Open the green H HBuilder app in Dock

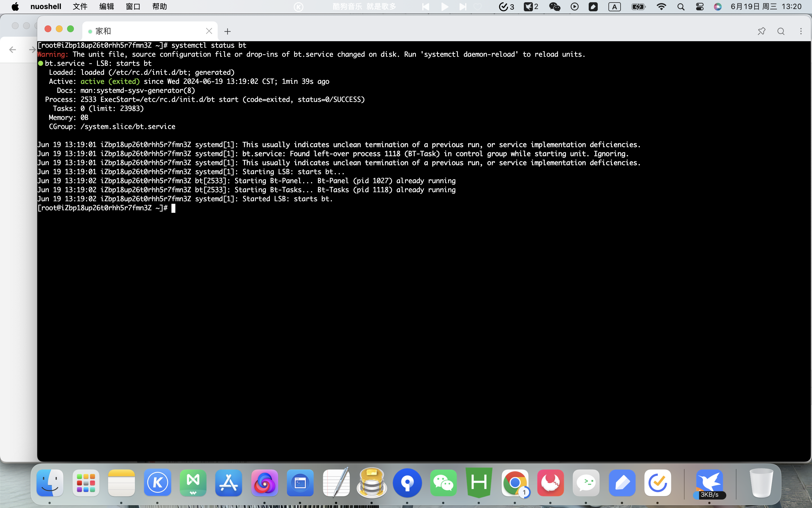(x=479, y=483)
